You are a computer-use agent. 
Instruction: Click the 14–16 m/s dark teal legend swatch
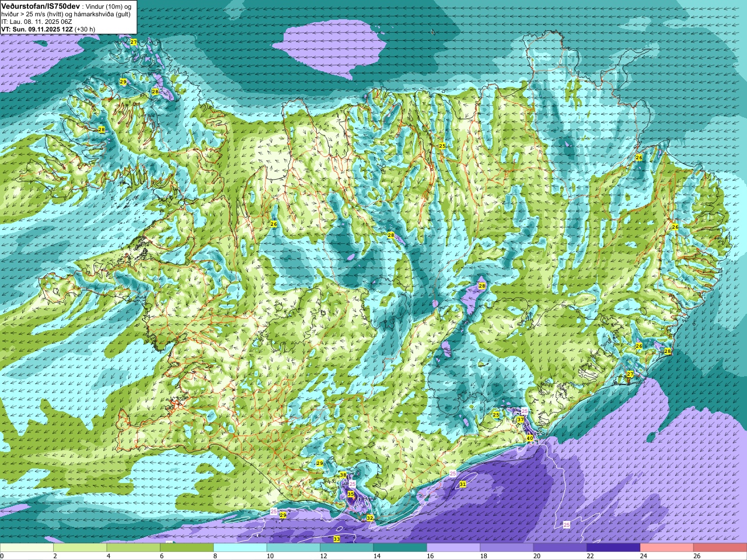tap(400, 548)
